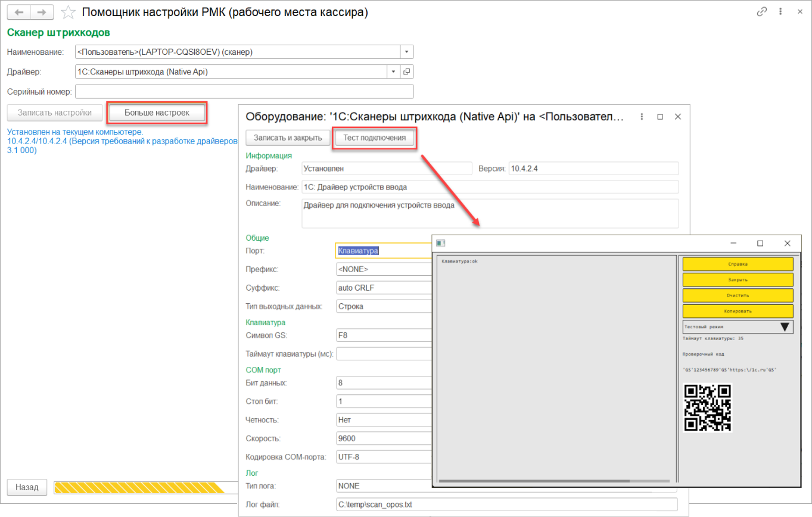Click the QR code test image
Viewport: 812px width, 517px height.
(707, 407)
